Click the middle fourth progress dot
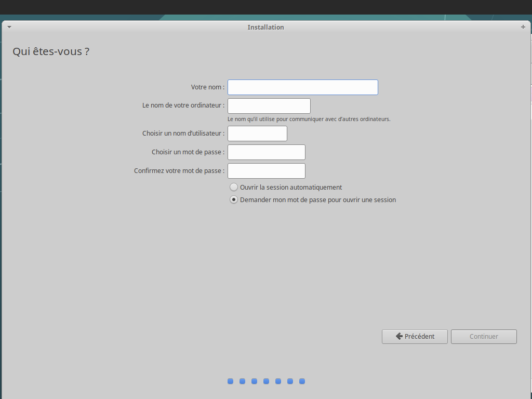Screen dimensions: 532x399 click(266, 381)
